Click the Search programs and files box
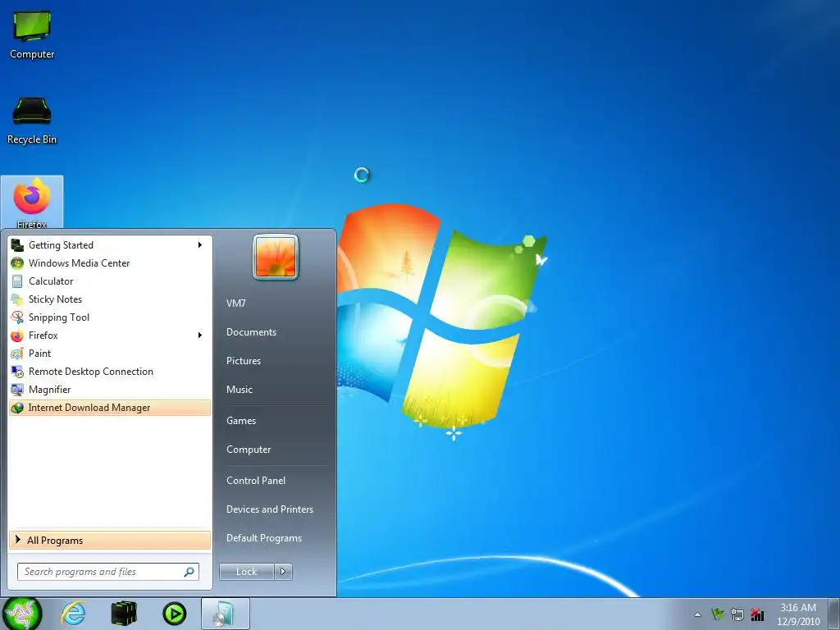Screen dimensions: 840x630 (x=107, y=572)
